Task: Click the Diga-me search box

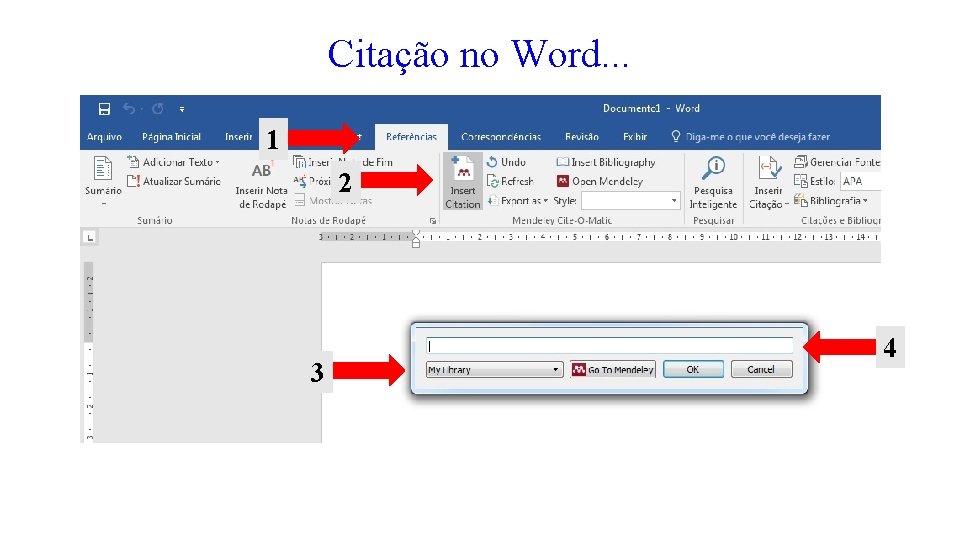Action: pyautogui.click(x=751, y=137)
